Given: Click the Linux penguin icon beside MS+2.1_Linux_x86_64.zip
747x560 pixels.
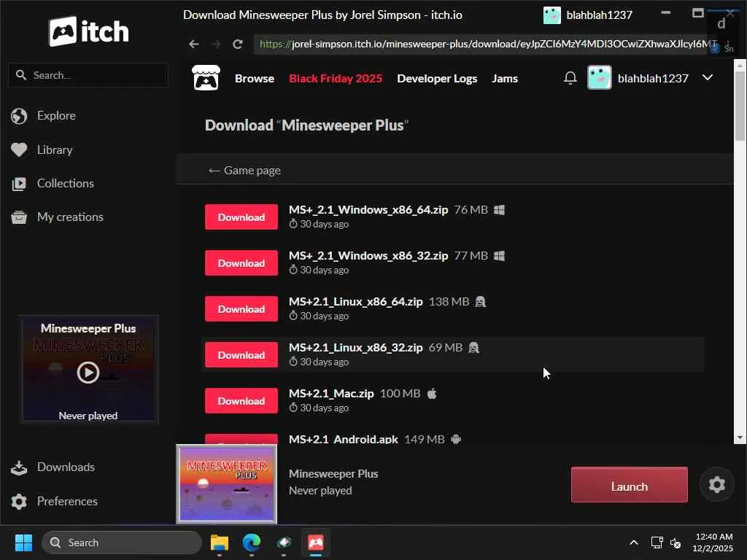Looking at the screenshot, I should click(480, 302).
